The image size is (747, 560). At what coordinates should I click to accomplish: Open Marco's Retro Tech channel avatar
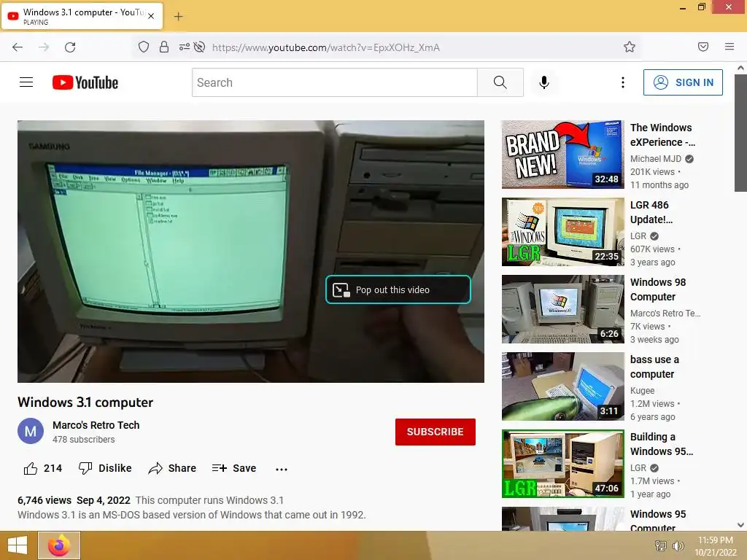point(31,431)
